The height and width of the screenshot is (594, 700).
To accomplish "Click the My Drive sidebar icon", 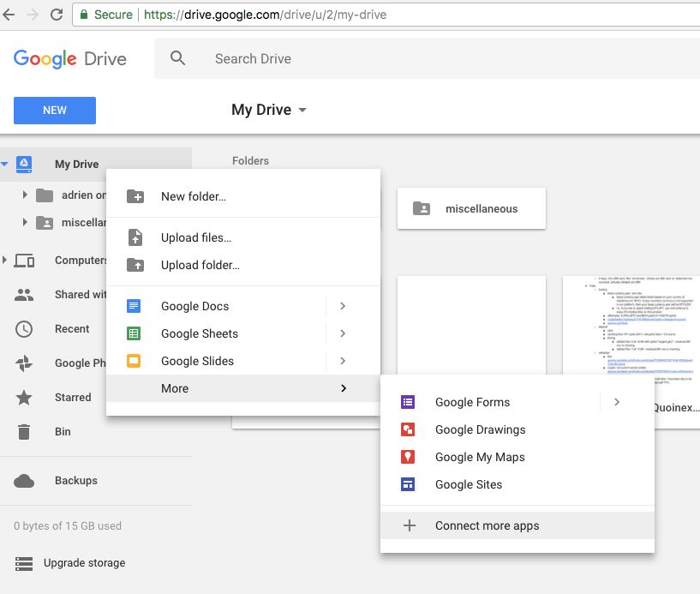I will [24, 164].
